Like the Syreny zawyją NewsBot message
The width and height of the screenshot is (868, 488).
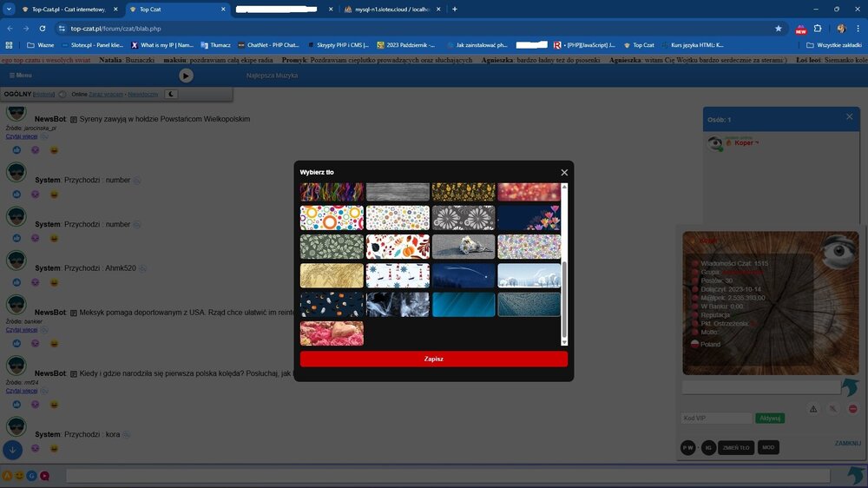16,150
